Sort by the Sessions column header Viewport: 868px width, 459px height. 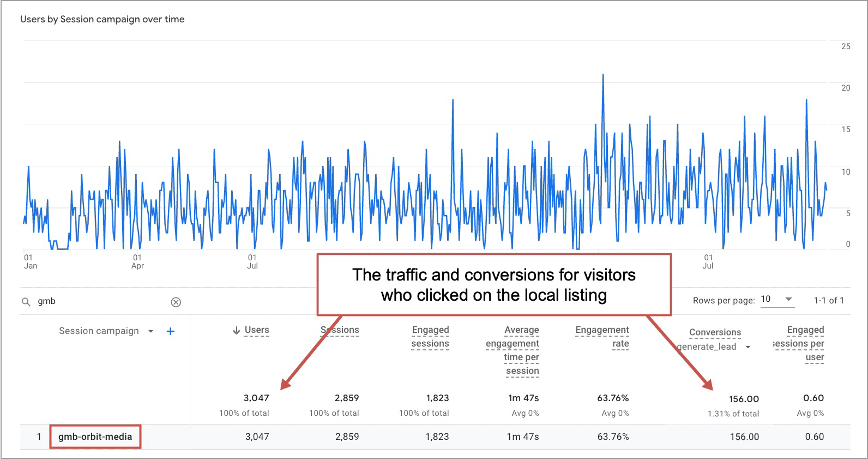point(340,330)
